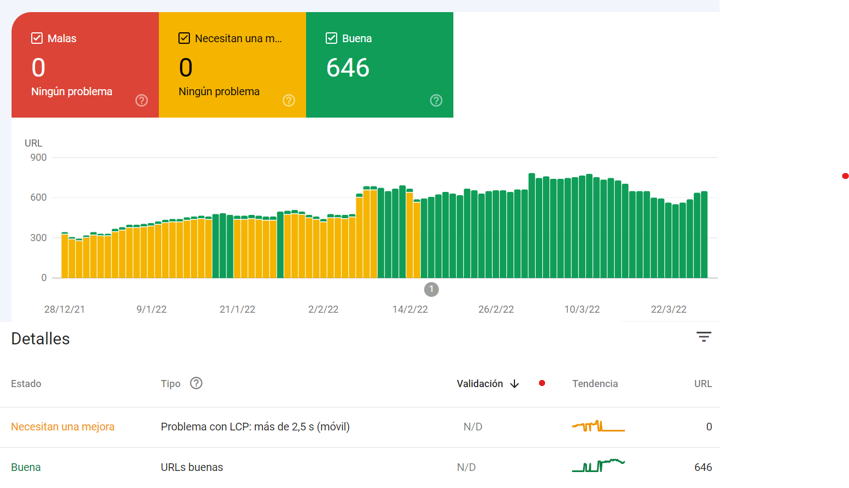Click N/D validation in URLs buenas row

point(466,467)
